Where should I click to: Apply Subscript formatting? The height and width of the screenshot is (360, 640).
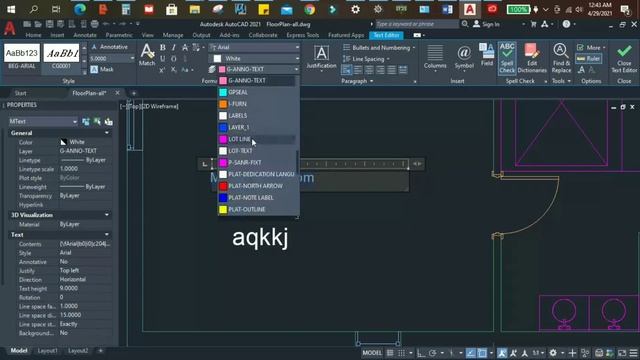coord(173,70)
